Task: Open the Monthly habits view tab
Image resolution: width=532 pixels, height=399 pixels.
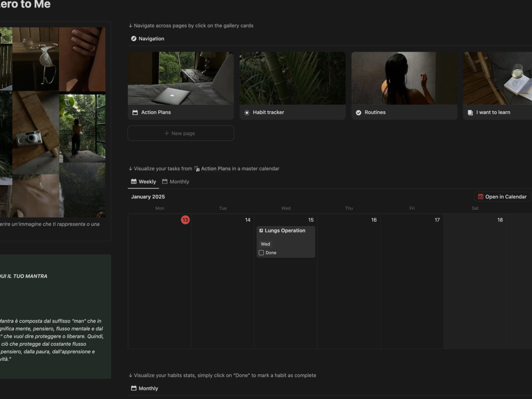Action: [x=145, y=388]
